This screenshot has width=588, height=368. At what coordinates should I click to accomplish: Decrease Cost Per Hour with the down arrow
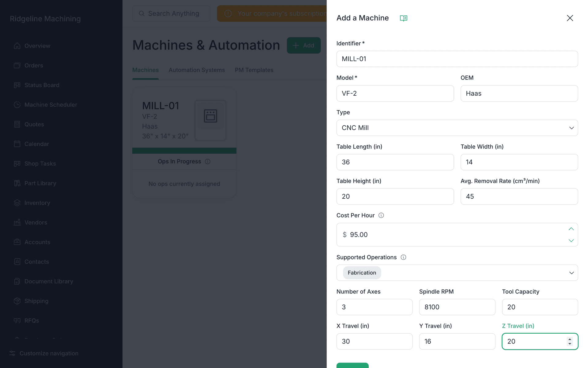pos(571,240)
